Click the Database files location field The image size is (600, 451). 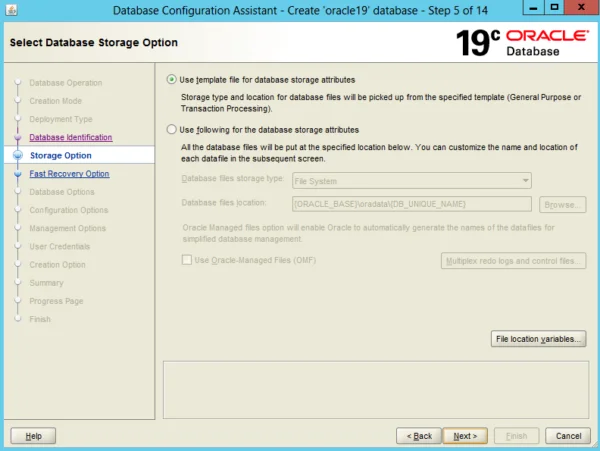click(412, 204)
